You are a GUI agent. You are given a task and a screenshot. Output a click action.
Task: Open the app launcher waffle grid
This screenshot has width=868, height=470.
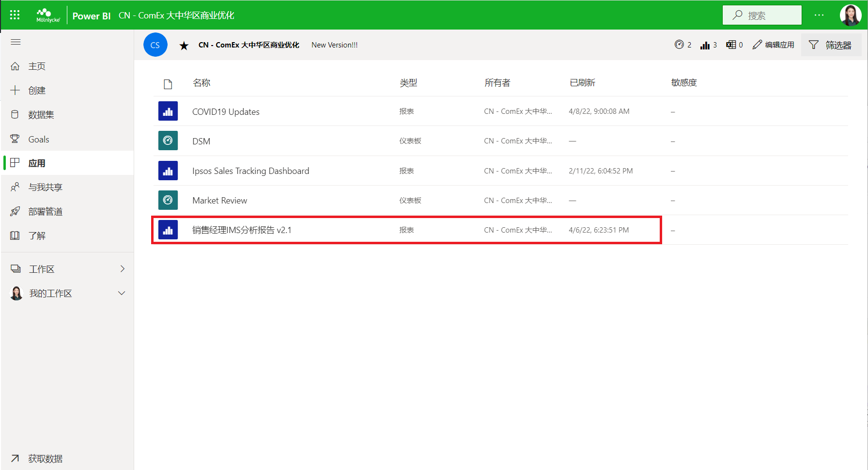pos(15,15)
